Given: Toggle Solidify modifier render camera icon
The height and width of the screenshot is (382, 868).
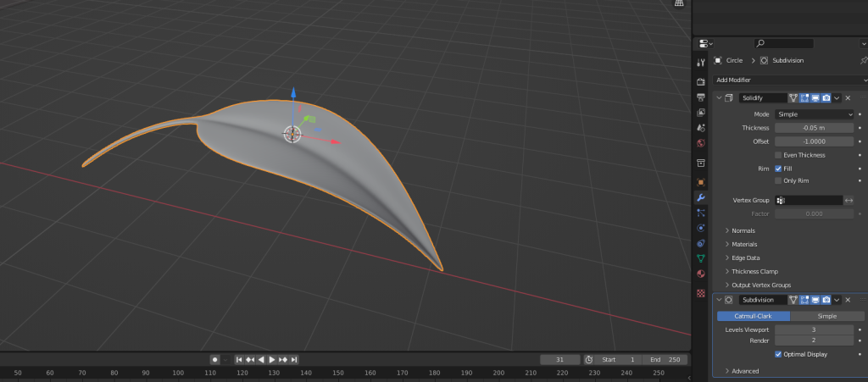Looking at the screenshot, I should pyautogui.click(x=826, y=98).
